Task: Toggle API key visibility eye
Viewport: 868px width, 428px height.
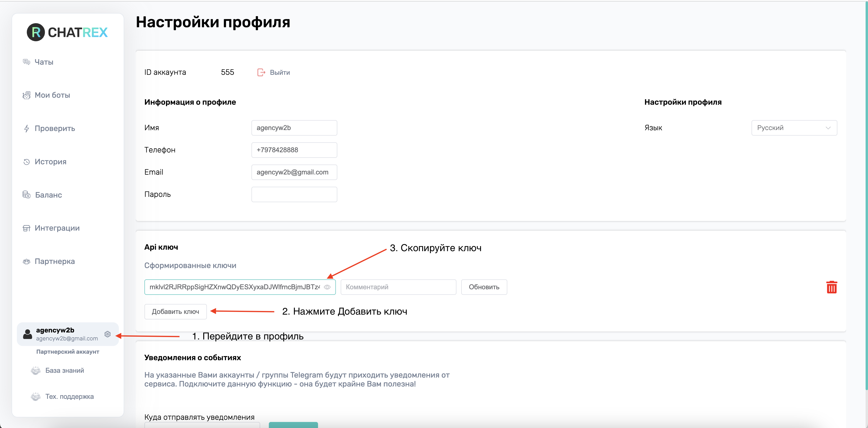Action: coord(327,287)
